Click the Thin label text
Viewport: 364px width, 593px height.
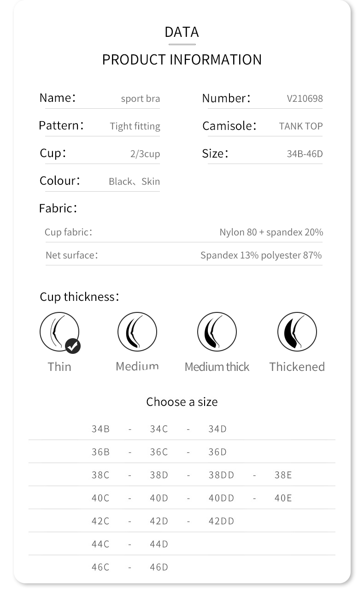pyautogui.click(x=59, y=367)
